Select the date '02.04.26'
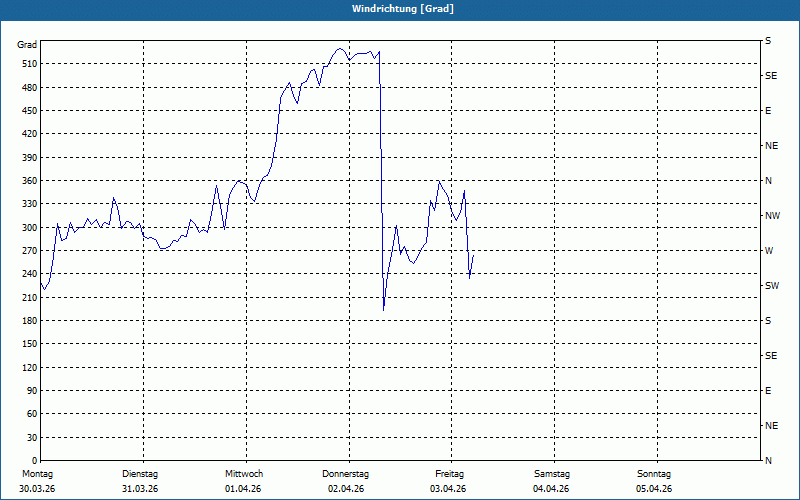The image size is (800, 500). click(346, 489)
